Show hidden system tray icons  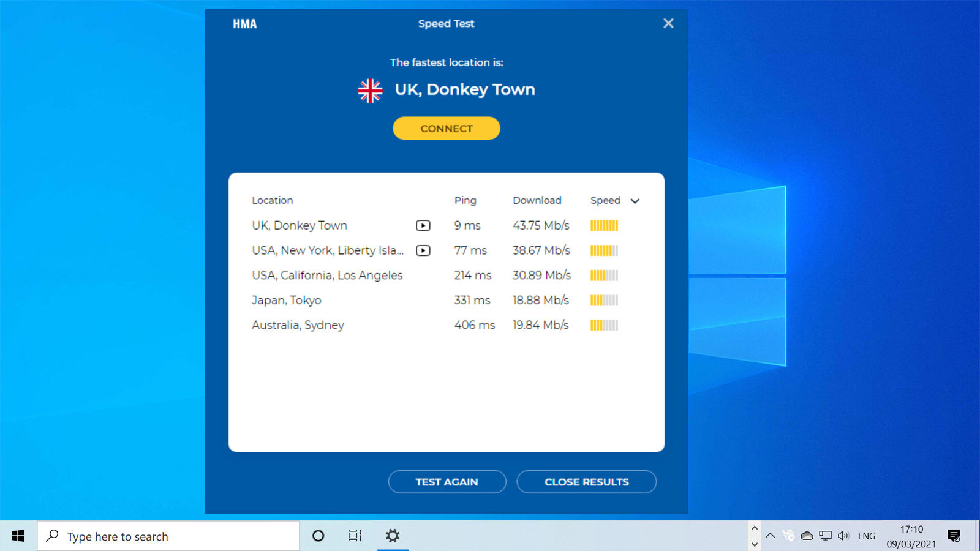[771, 536]
